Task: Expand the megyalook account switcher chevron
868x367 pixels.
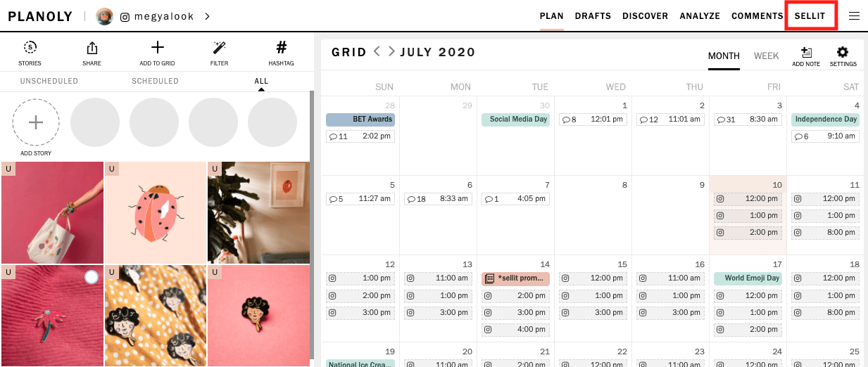Action: 207,16
